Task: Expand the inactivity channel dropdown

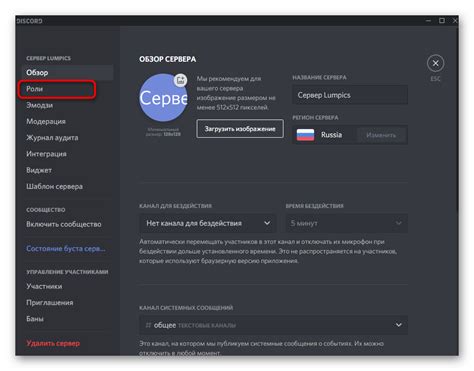Action: coord(208,223)
